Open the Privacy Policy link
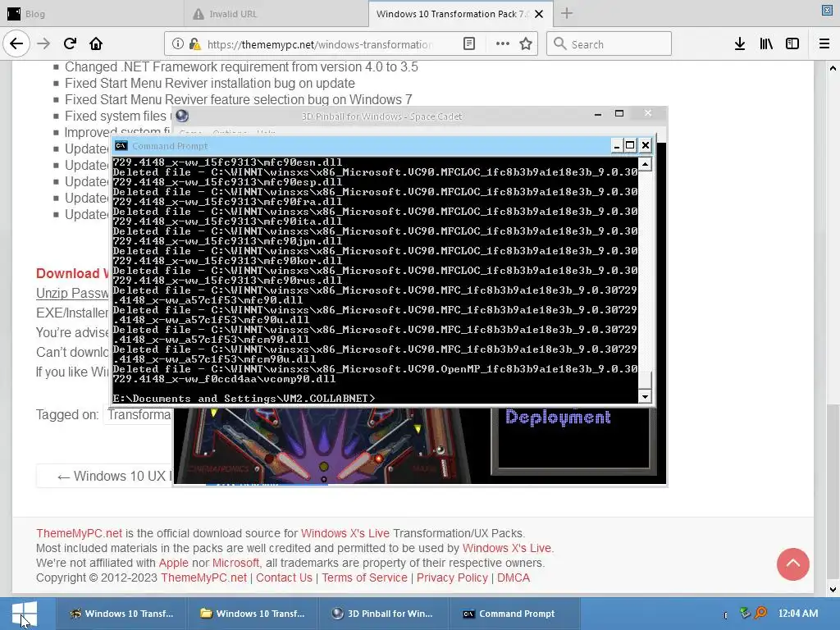The image size is (840, 630). pos(452,577)
